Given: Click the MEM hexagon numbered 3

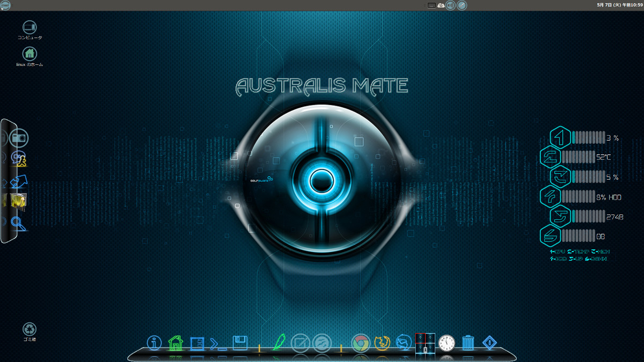Looking at the screenshot, I should click(561, 176).
